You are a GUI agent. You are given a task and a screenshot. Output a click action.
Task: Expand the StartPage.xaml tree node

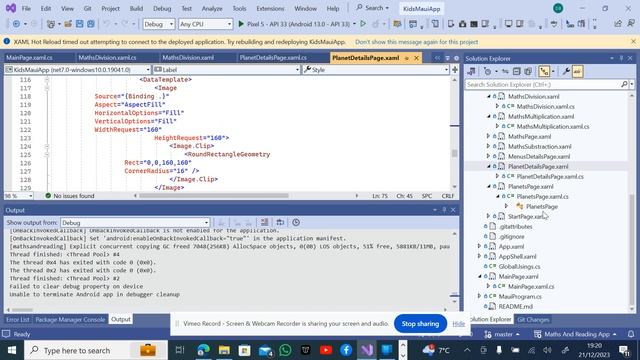[489, 216]
